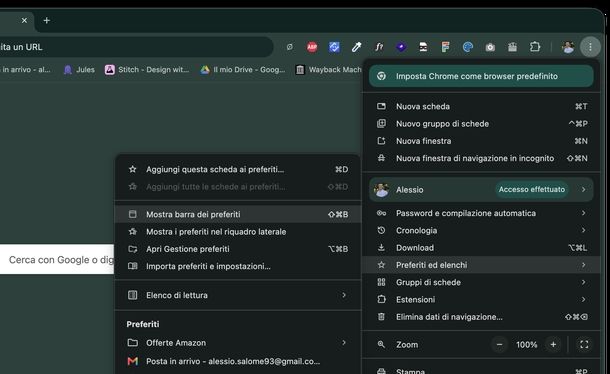610x374 pixels.
Task: Click the 100% zoom level value
Action: [526, 345]
